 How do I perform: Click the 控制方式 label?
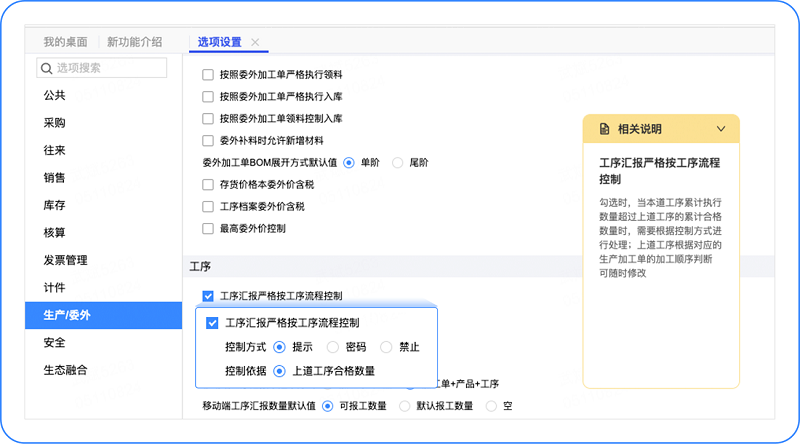coord(245,348)
